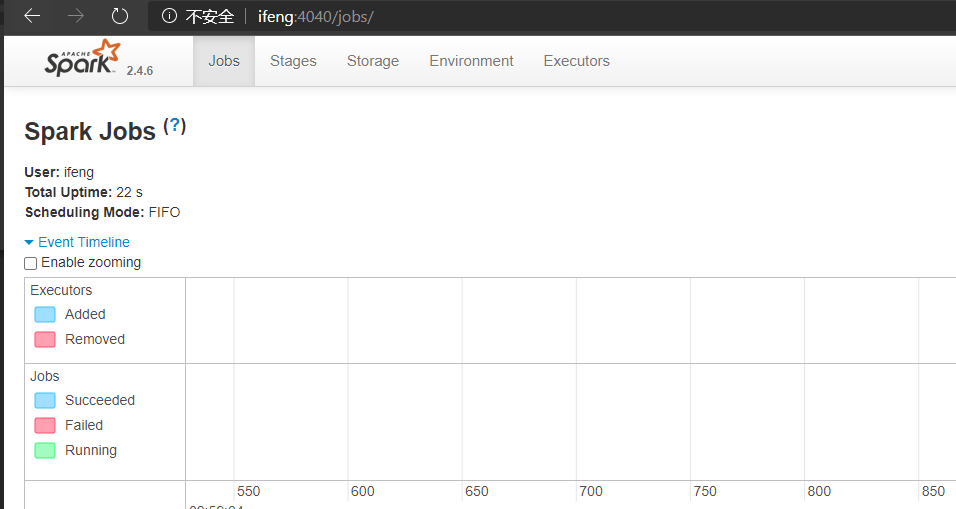The image size is (956, 509).
Task: Click the Running legend label
Action: tap(91, 450)
